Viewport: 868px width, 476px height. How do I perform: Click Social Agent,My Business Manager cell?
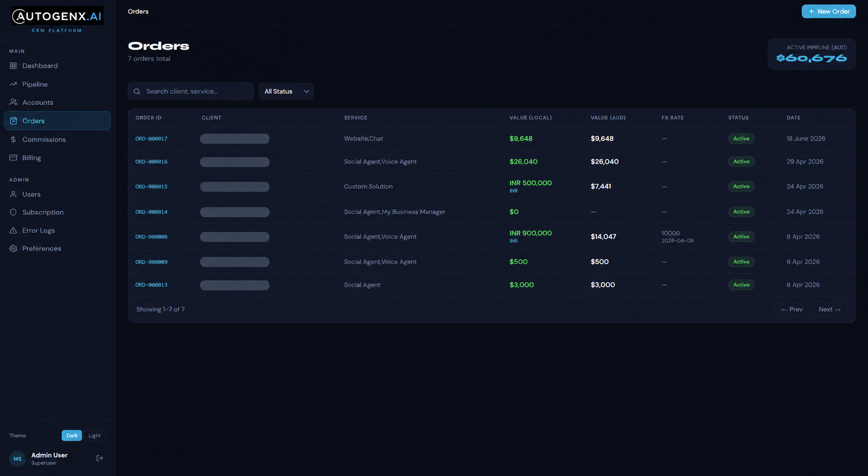click(395, 212)
